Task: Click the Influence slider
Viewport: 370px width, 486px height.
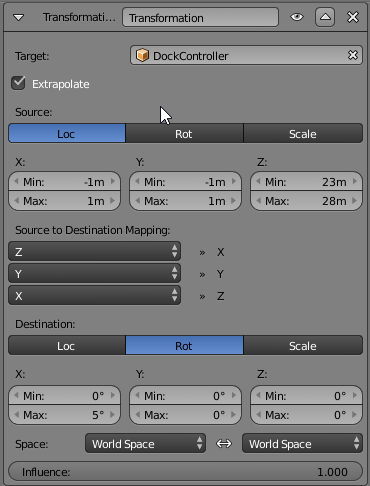Action: [x=185, y=472]
